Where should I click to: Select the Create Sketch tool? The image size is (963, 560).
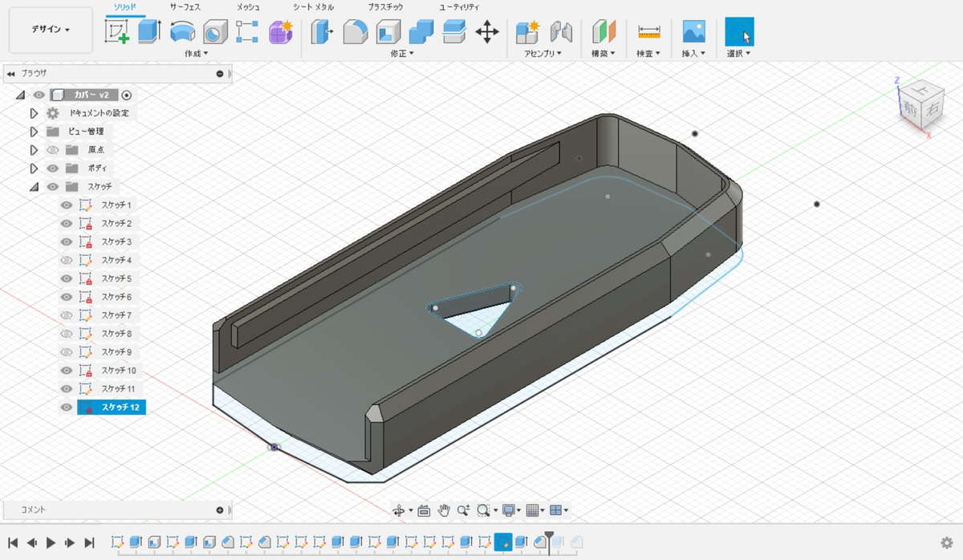(117, 32)
